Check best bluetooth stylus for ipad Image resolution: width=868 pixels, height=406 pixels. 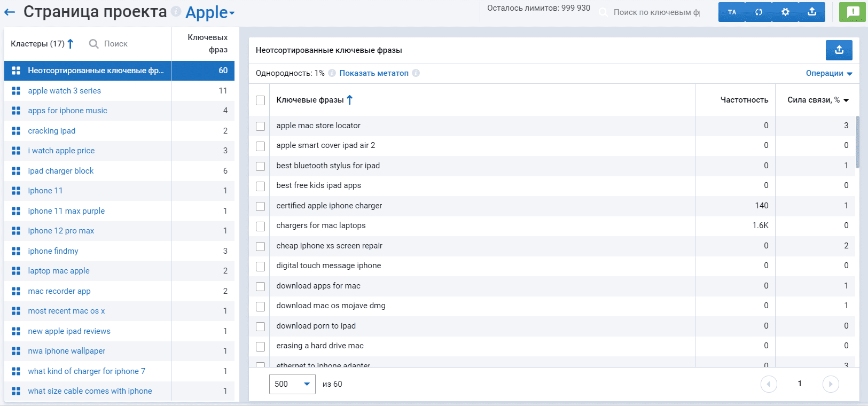[x=260, y=166]
